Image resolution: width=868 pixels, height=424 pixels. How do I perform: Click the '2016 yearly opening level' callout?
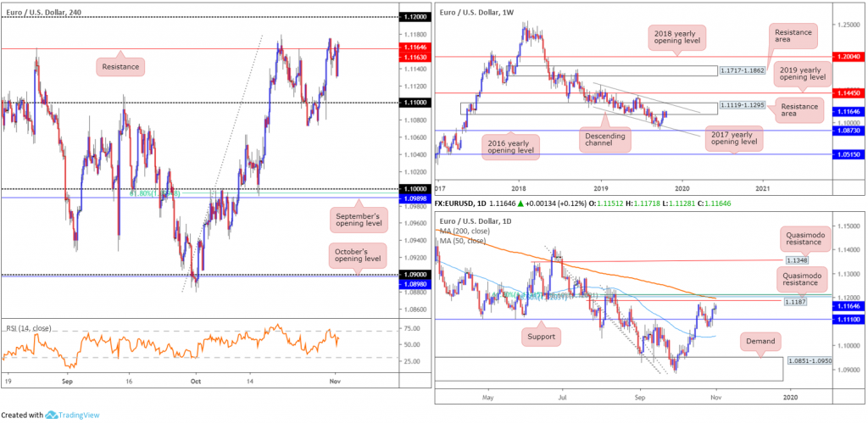[x=512, y=148]
